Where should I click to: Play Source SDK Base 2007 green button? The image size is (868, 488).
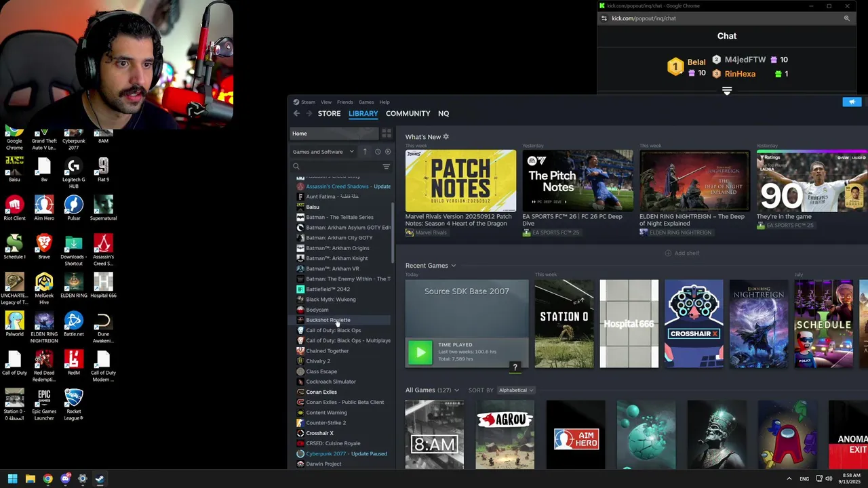[x=420, y=352]
